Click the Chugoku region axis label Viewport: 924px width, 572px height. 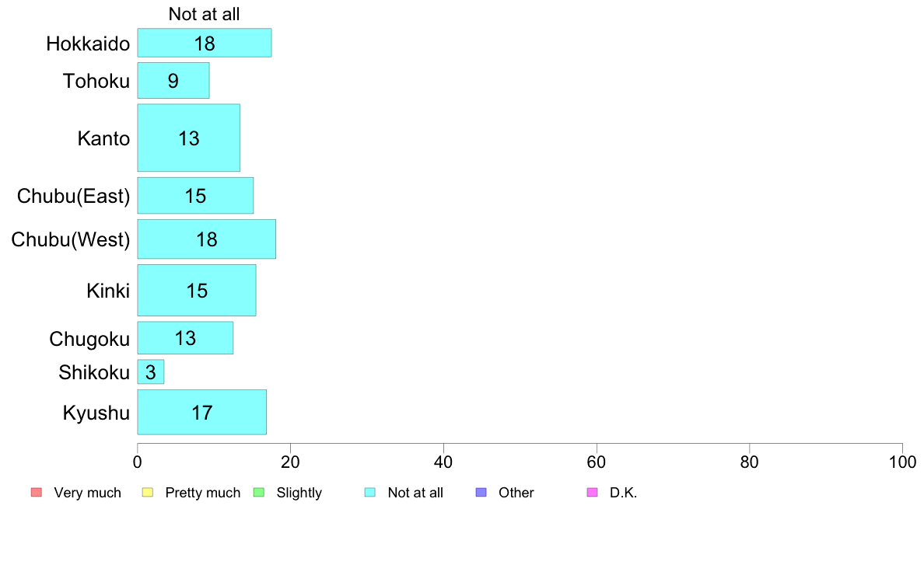[x=89, y=339]
